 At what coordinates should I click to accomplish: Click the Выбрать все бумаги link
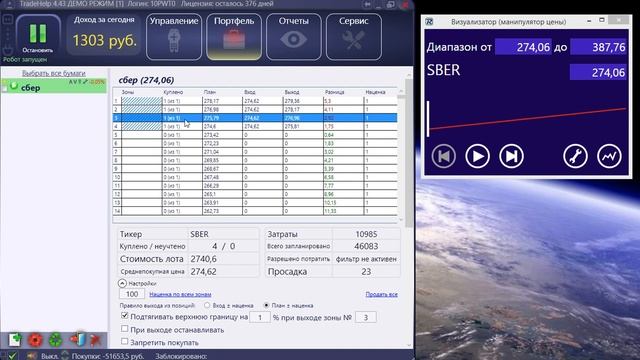point(53,73)
